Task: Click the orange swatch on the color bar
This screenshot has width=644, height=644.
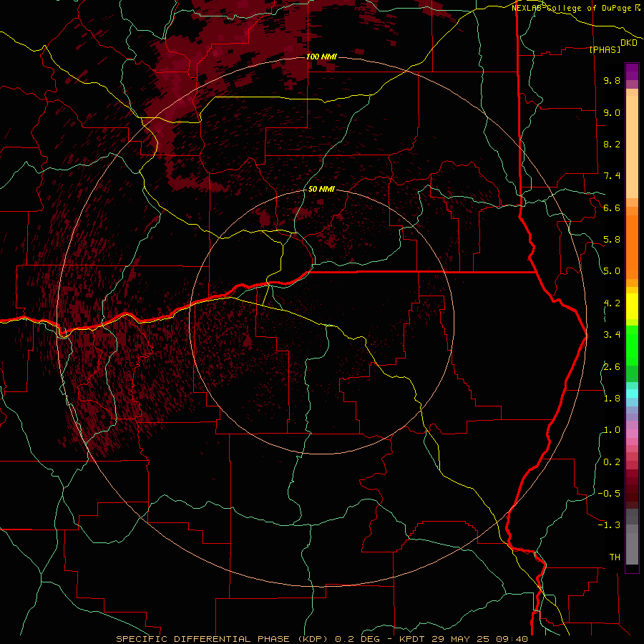Action: point(632,246)
